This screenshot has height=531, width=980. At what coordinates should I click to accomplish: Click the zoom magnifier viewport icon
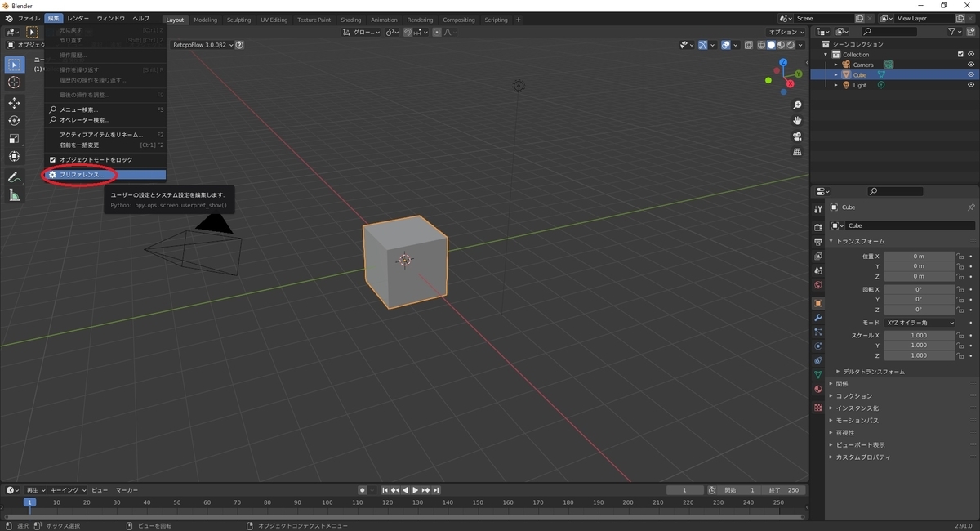[798, 105]
